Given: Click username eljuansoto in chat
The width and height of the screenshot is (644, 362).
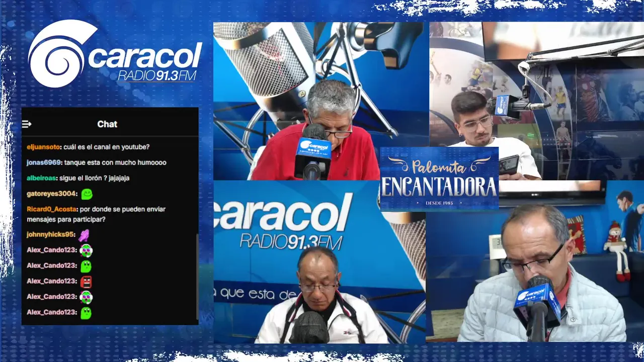Looking at the screenshot, I should [44, 147].
